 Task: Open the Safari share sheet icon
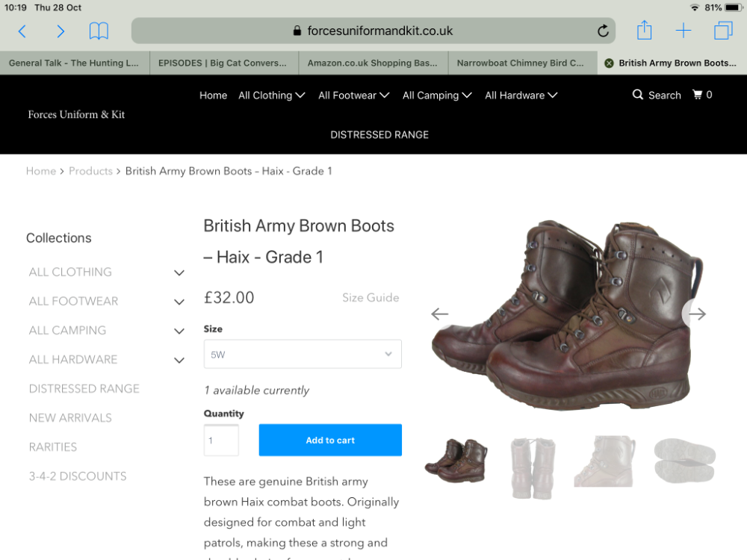[644, 31]
